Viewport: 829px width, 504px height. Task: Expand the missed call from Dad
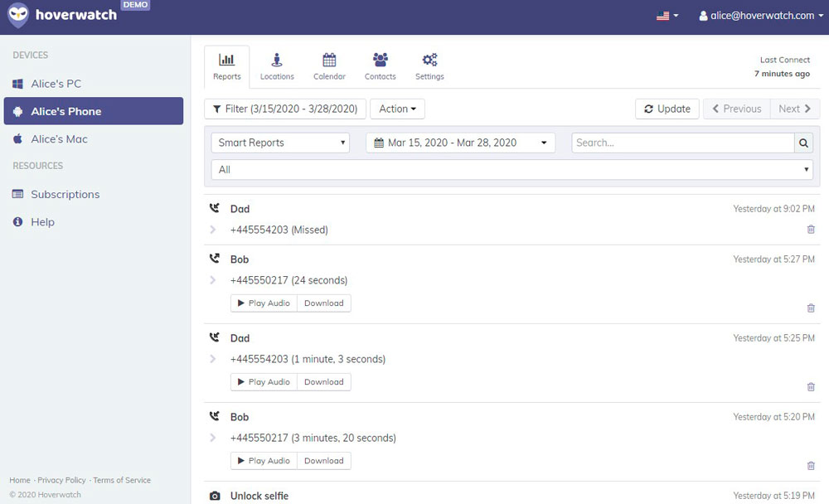click(213, 230)
